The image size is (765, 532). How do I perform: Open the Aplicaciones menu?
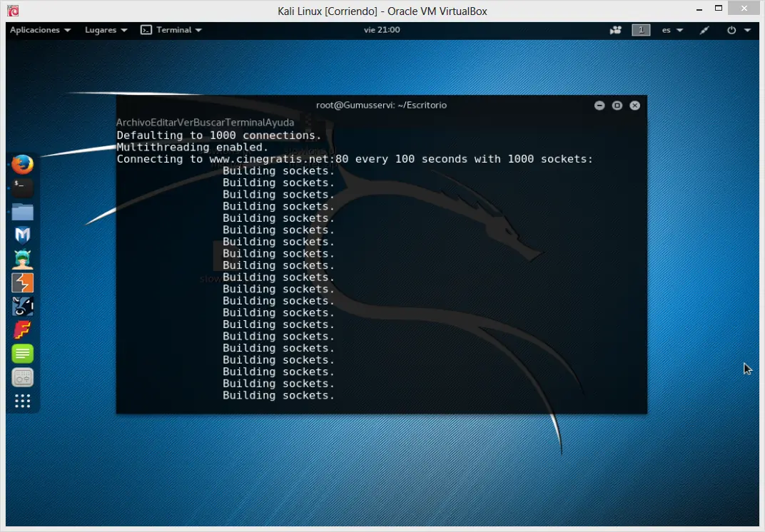pos(41,30)
